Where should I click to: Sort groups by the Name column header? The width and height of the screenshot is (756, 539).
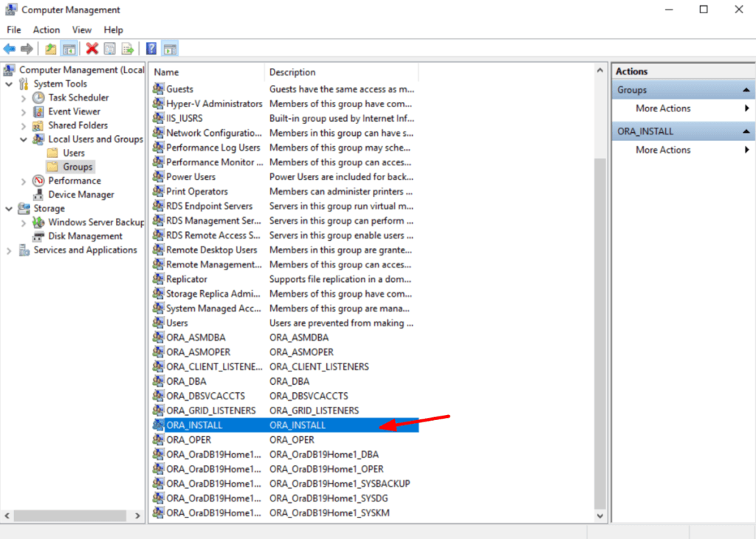coord(207,72)
